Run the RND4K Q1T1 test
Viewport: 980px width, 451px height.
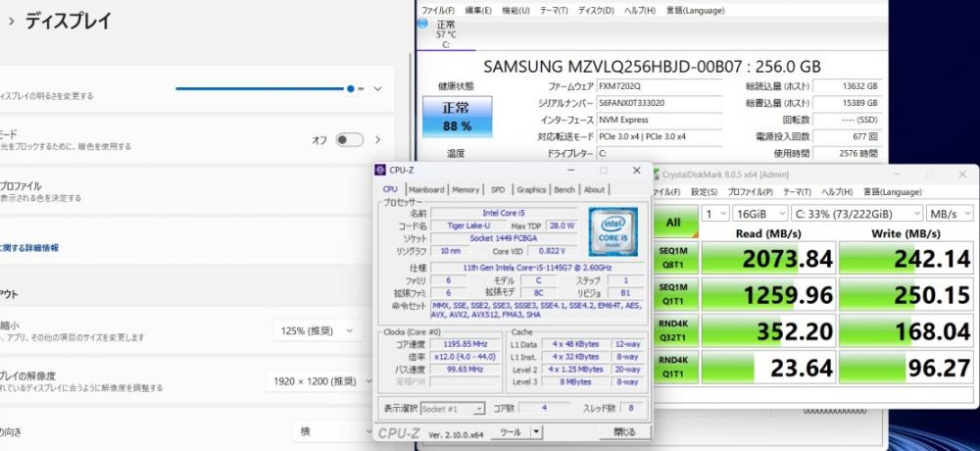click(674, 368)
